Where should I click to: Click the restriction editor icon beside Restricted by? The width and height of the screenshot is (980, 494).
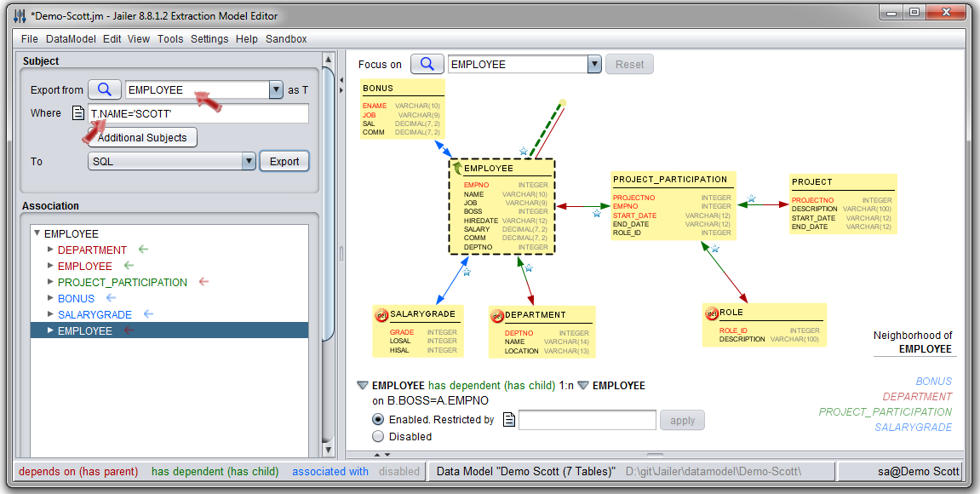[x=508, y=420]
